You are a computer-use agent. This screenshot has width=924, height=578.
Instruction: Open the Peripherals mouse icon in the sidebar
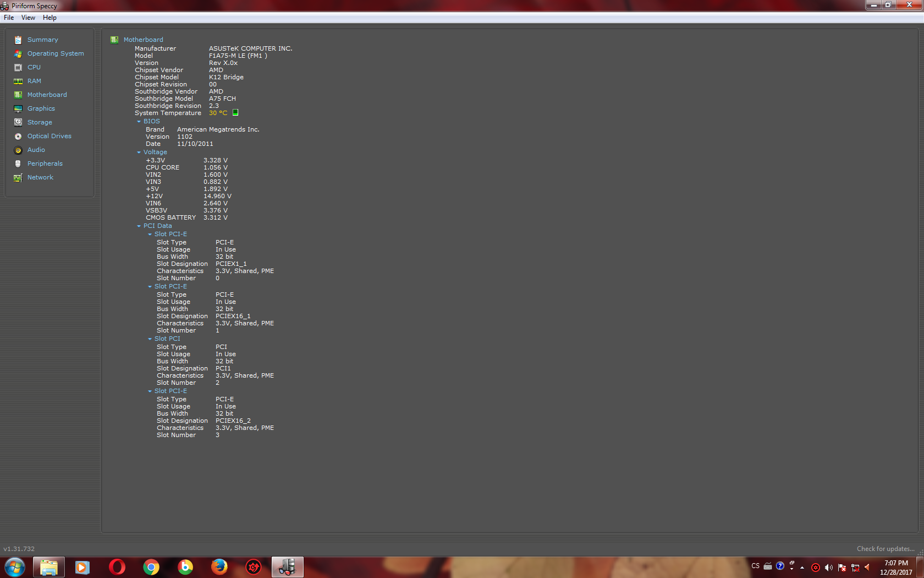(x=18, y=163)
